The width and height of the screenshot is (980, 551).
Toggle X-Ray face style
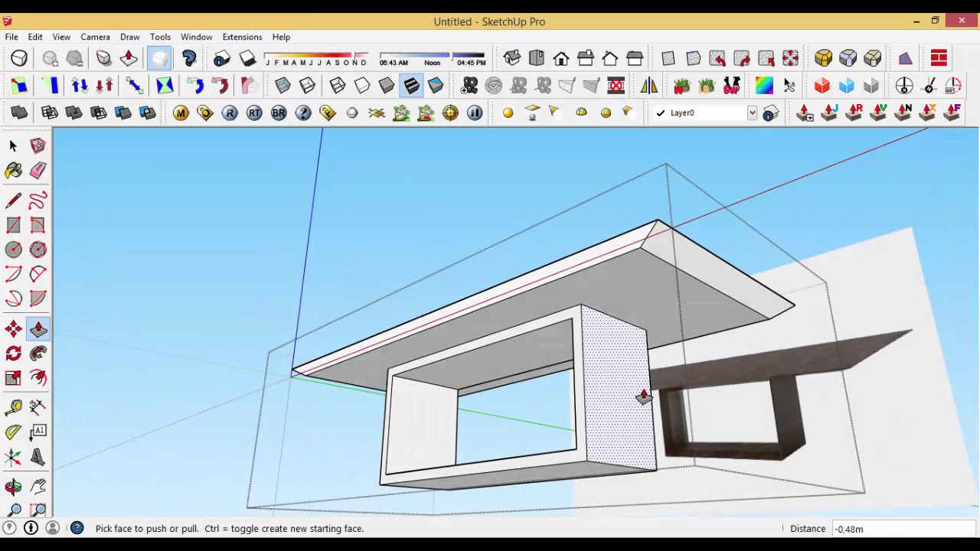point(283,86)
